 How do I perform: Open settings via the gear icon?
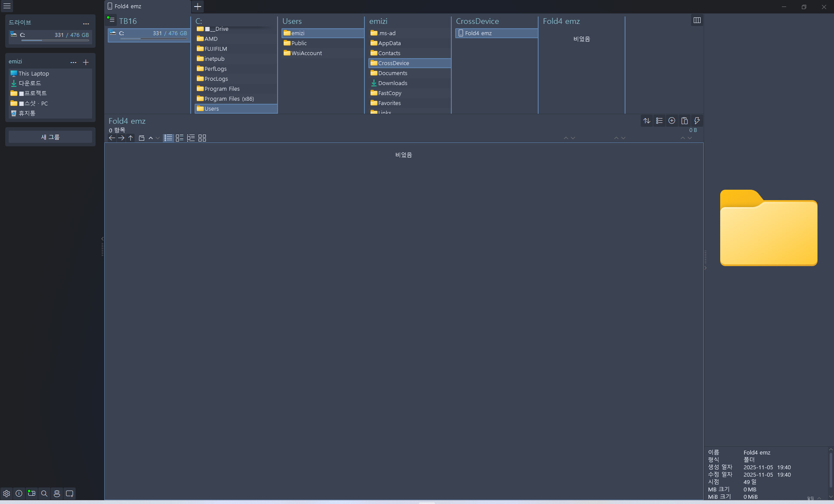click(7, 494)
